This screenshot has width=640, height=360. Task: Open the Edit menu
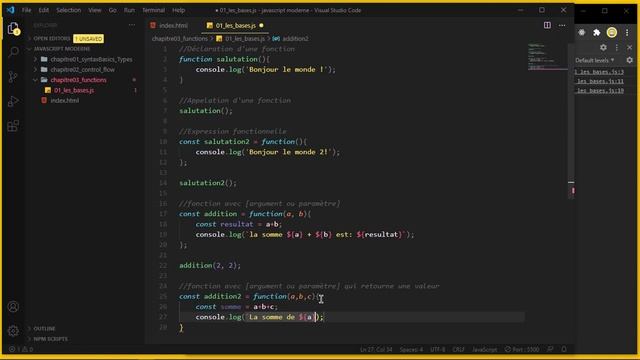pyautogui.click(x=44, y=10)
